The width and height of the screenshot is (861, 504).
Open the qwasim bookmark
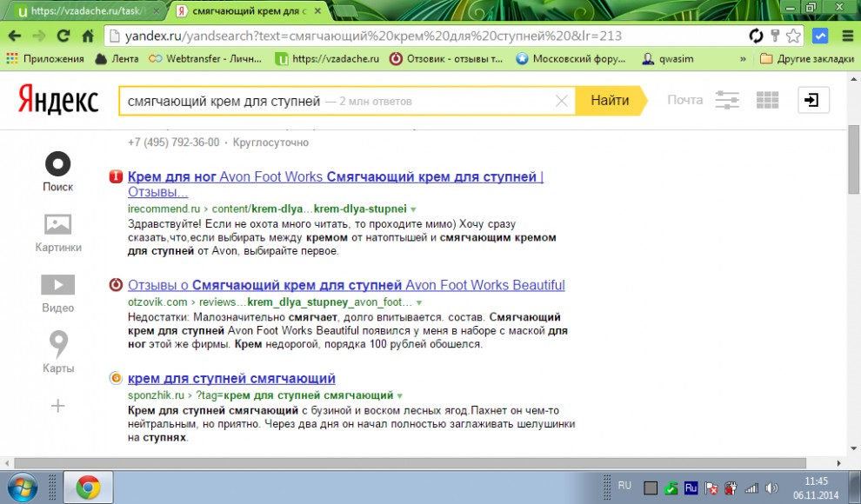[x=668, y=59]
